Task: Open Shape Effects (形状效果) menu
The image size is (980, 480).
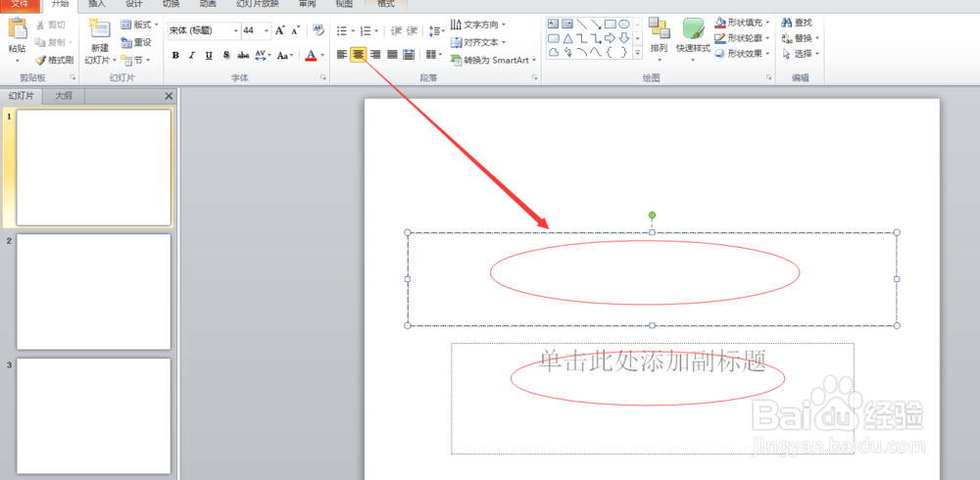Action: coord(743,54)
